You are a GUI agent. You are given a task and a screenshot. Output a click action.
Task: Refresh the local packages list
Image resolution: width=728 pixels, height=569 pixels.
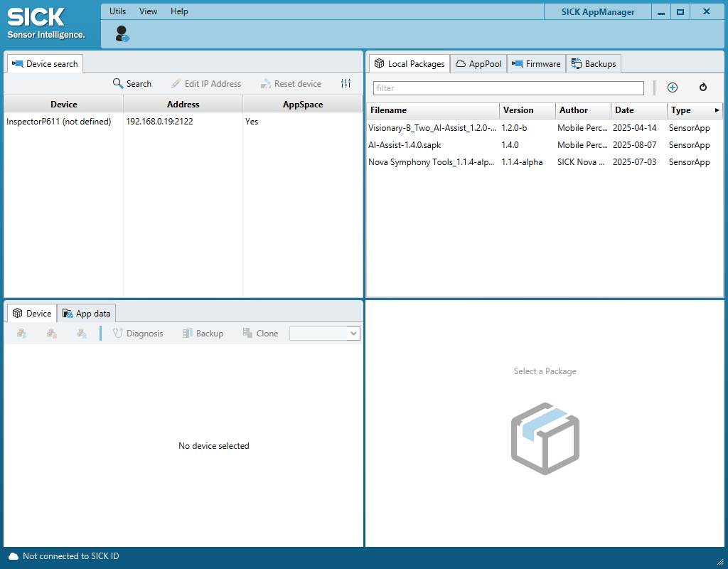coord(702,87)
